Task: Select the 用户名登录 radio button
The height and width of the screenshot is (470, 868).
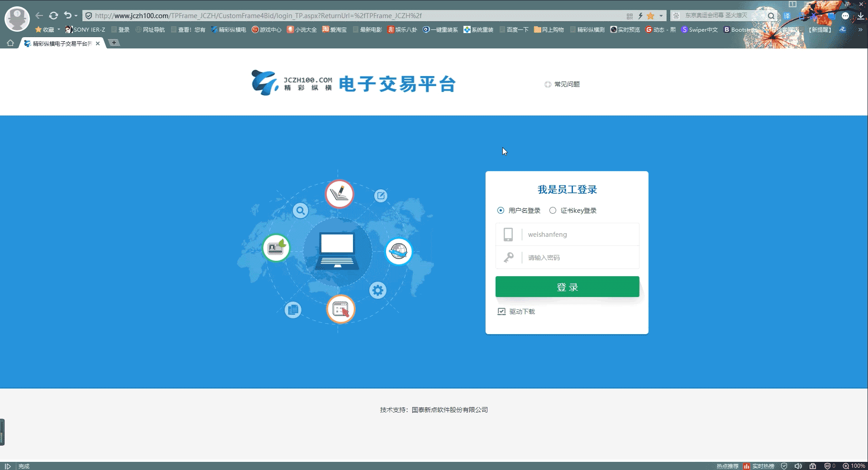Action: (x=501, y=211)
